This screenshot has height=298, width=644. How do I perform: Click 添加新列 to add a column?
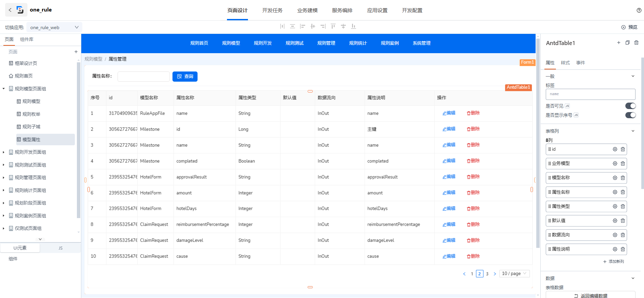(614, 261)
